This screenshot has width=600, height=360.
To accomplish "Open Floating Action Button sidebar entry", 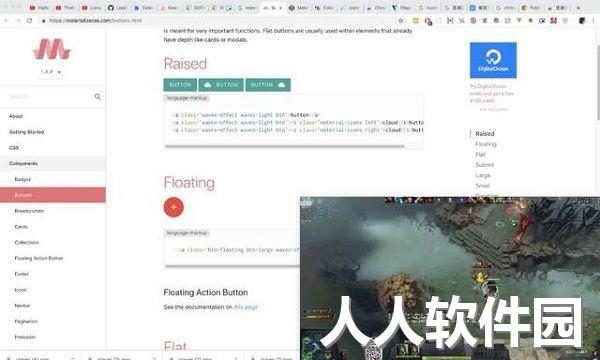I will [x=52, y=258].
